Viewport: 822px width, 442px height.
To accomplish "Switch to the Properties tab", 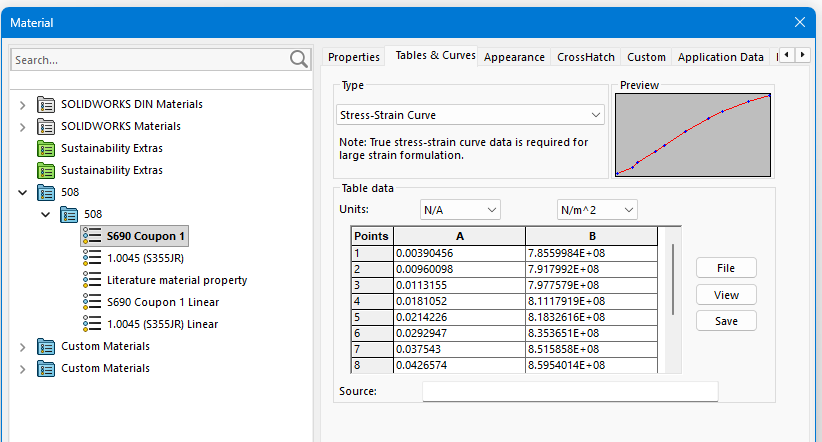I will [354, 57].
